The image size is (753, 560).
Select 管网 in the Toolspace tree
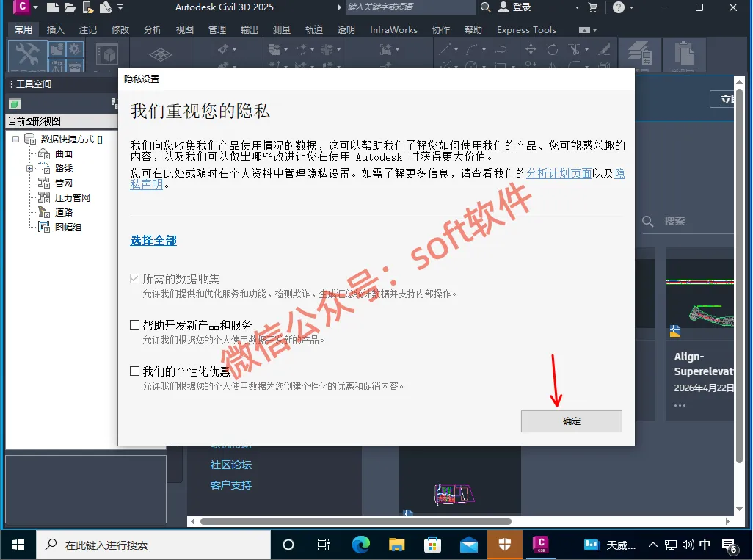(x=63, y=183)
